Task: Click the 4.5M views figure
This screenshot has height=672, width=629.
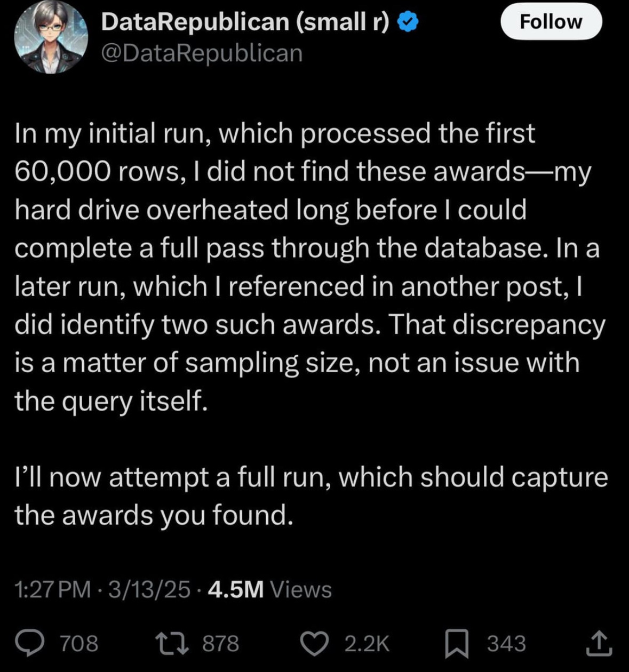Action: pyautogui.click(x=236, y=589)
